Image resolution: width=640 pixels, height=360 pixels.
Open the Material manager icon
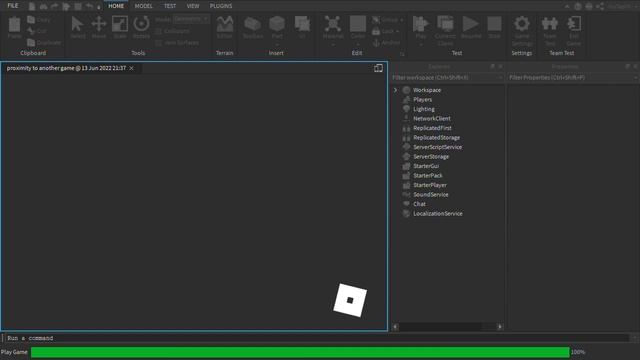[333, 24]
